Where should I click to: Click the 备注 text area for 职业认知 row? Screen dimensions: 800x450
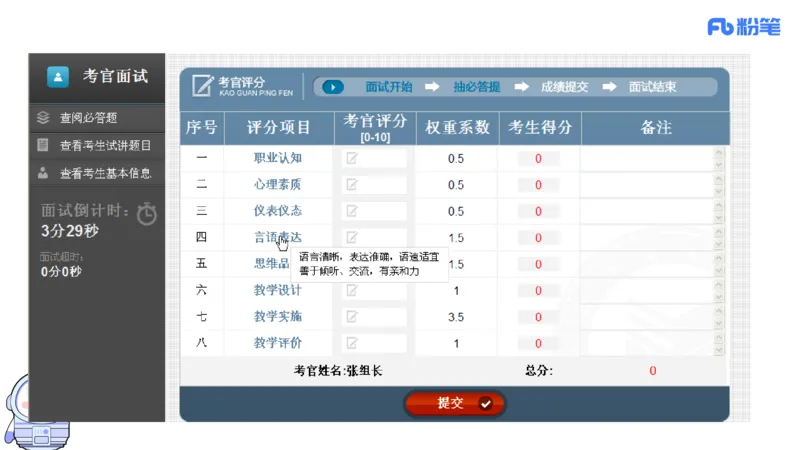coord(647,159)
